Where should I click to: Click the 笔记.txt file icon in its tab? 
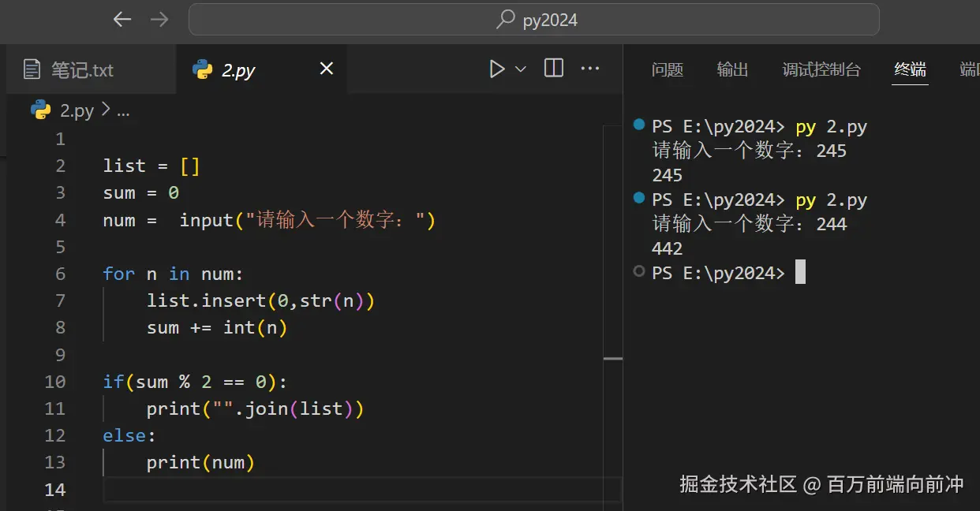32,69
